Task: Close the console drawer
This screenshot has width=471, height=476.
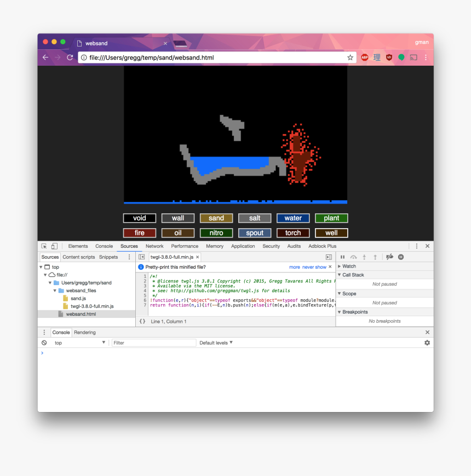Action: pos(427,333)
